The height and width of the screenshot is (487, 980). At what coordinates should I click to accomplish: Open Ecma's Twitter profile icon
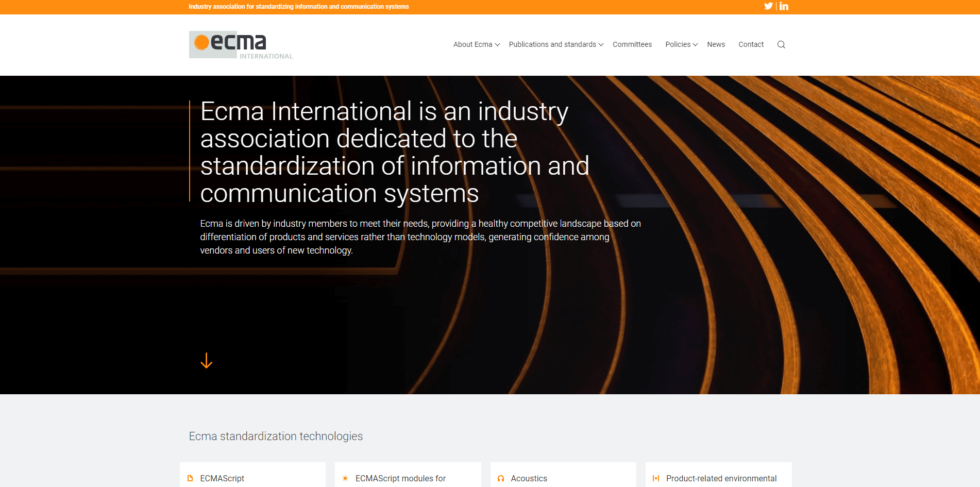(768, 6)
